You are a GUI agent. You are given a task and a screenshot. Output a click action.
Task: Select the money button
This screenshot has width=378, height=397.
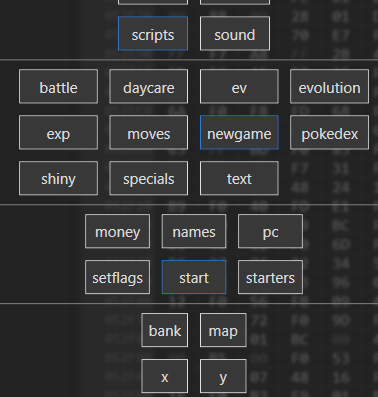117,231
